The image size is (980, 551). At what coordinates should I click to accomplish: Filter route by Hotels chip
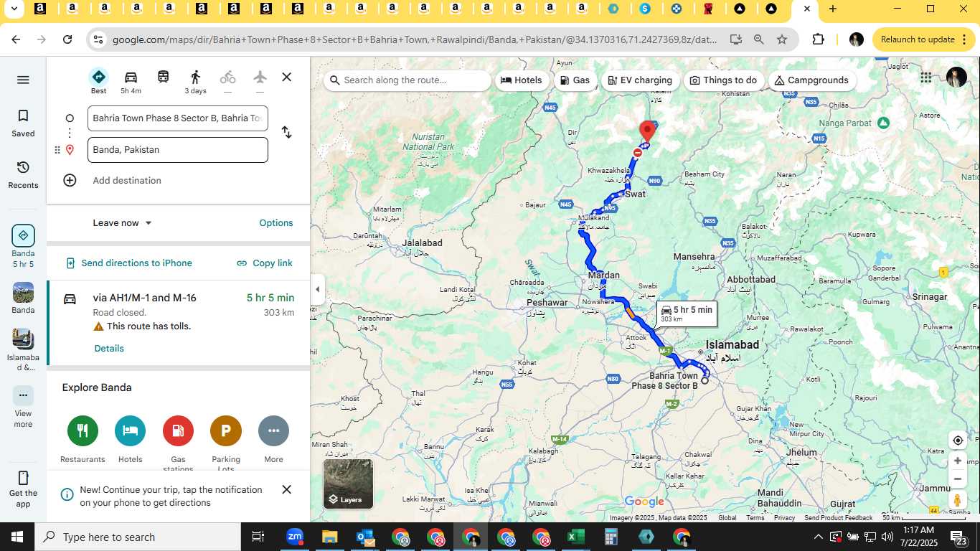tap(522, 80)
